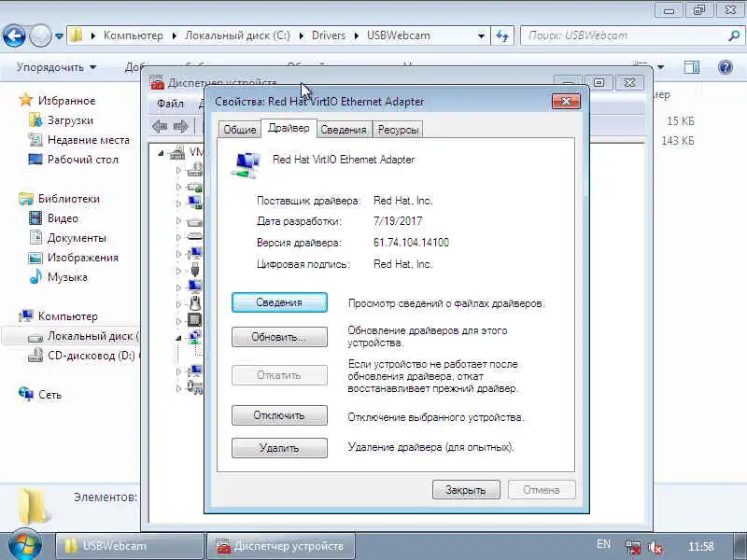Click EN language indicator in tray

(603, 544)
